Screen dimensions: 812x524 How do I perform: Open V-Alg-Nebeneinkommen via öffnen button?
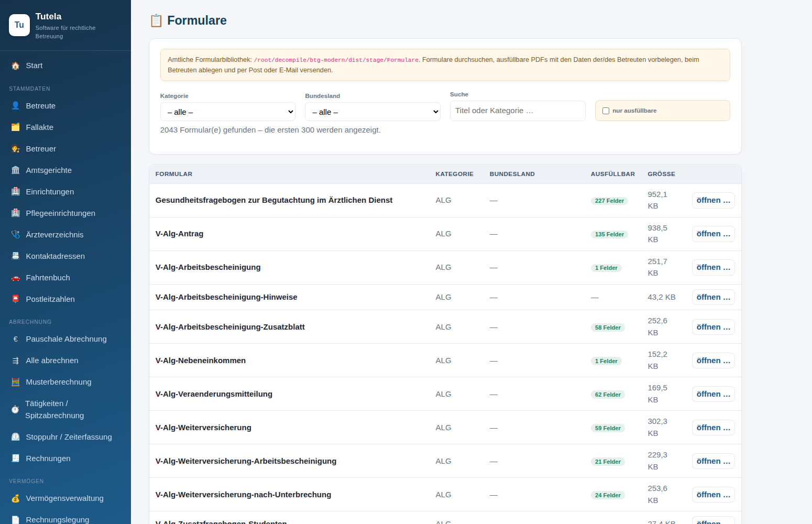click(713, 361)
